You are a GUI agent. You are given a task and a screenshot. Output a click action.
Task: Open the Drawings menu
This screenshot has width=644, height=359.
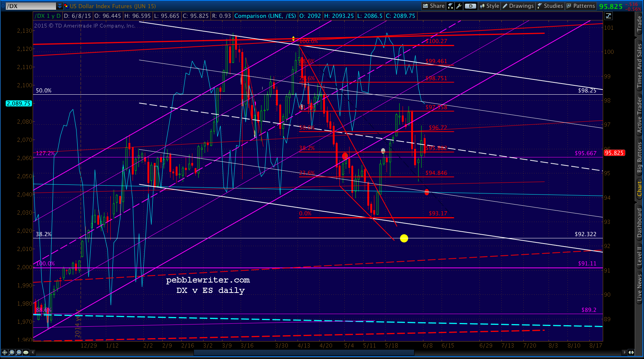pyautogui.click(x=518, y=6)
